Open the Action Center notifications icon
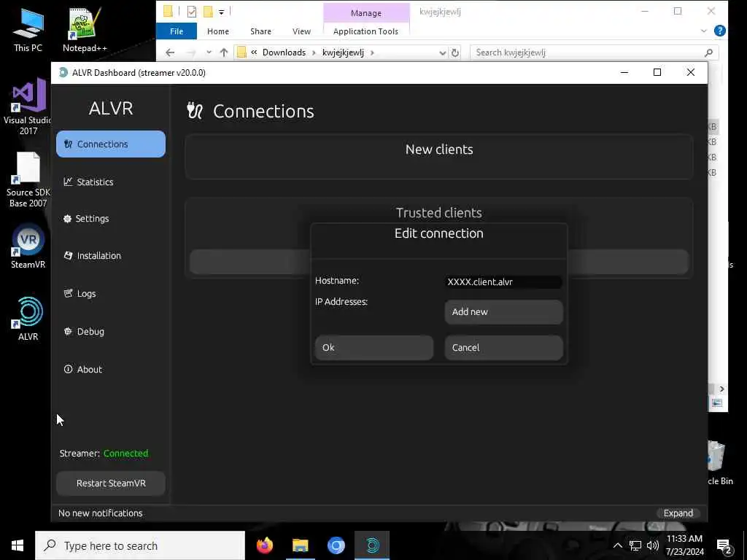The image size is (747, 560). (724, 546)
